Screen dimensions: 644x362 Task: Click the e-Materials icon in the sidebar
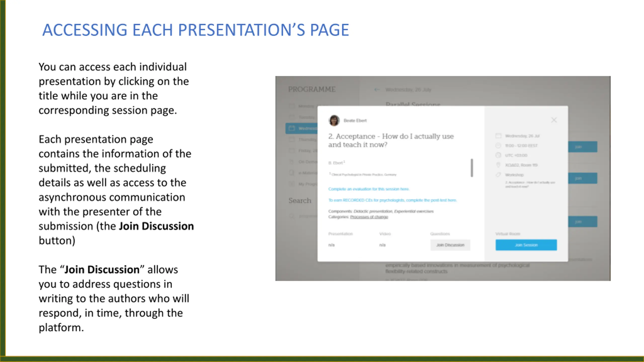coord(292,173)
